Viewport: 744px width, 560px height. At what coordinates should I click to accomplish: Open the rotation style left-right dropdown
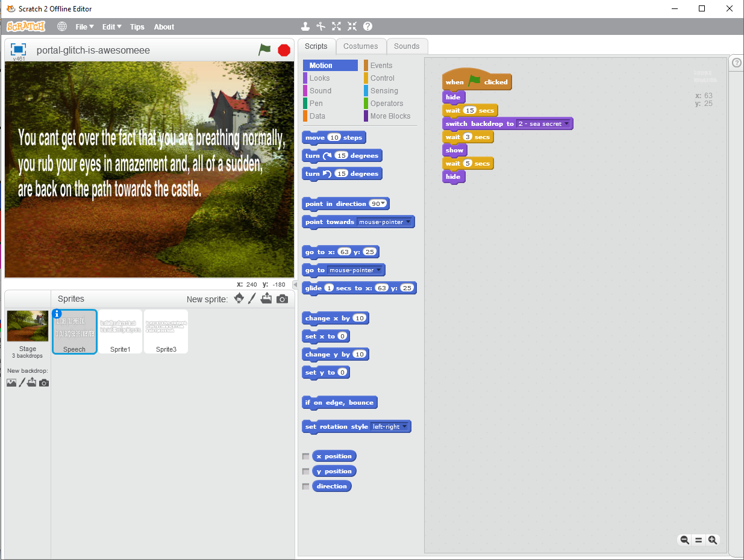click(404, 427)
